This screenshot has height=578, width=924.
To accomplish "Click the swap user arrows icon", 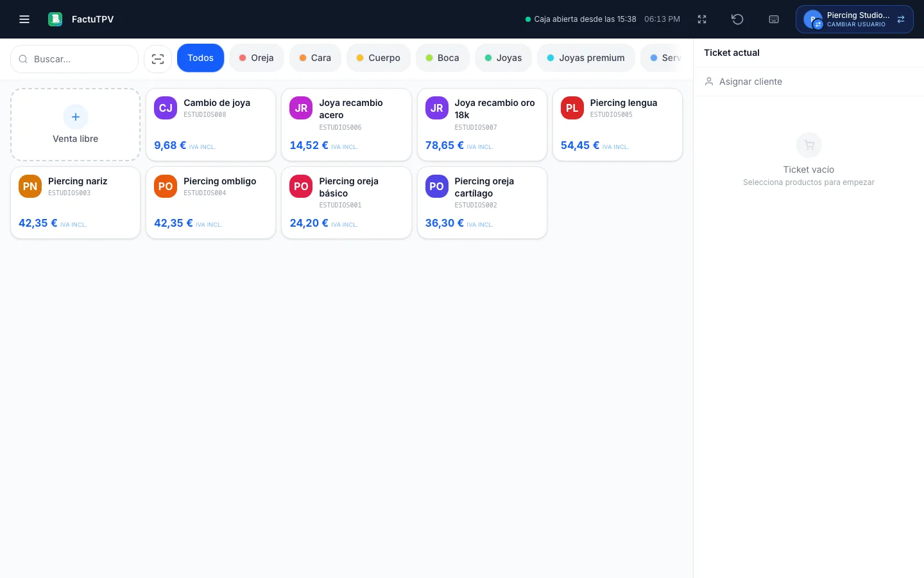I will (901, 19).
